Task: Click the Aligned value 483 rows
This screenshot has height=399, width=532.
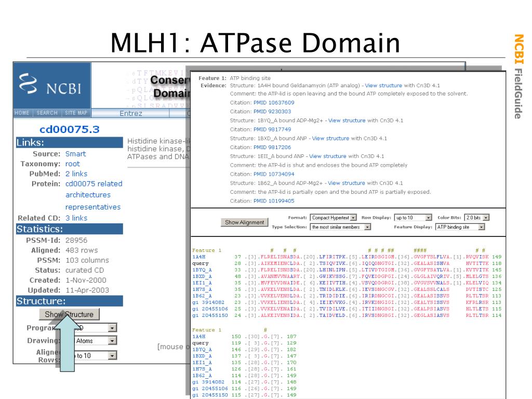Action: (x=82, y=250)
